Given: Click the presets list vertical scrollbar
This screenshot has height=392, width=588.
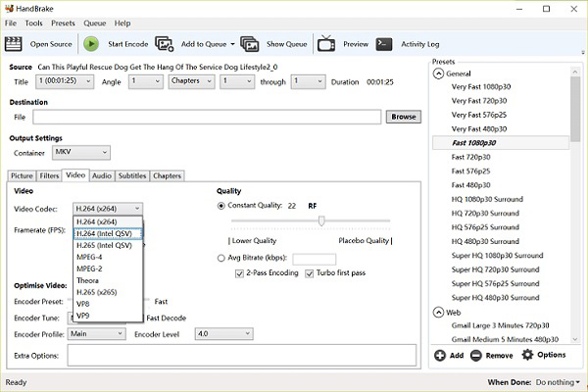Looking at the screenshot, I should point(575,109).
